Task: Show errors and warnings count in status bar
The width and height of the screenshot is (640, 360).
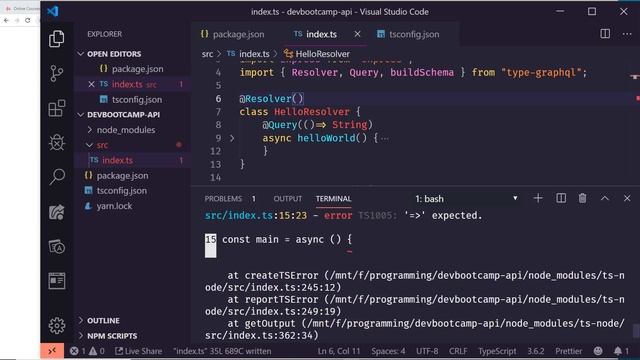Action: pos(87,351)
